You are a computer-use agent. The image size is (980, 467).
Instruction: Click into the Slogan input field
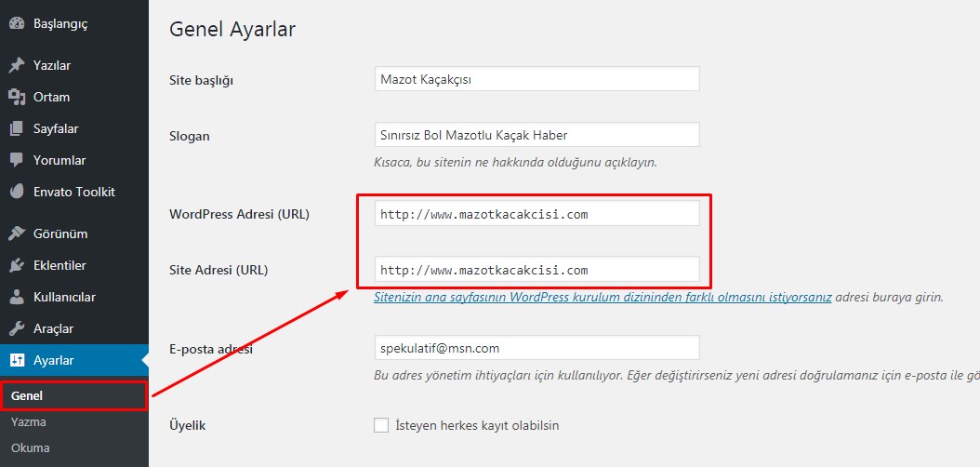pyautogui.click(x=536, y=135)
